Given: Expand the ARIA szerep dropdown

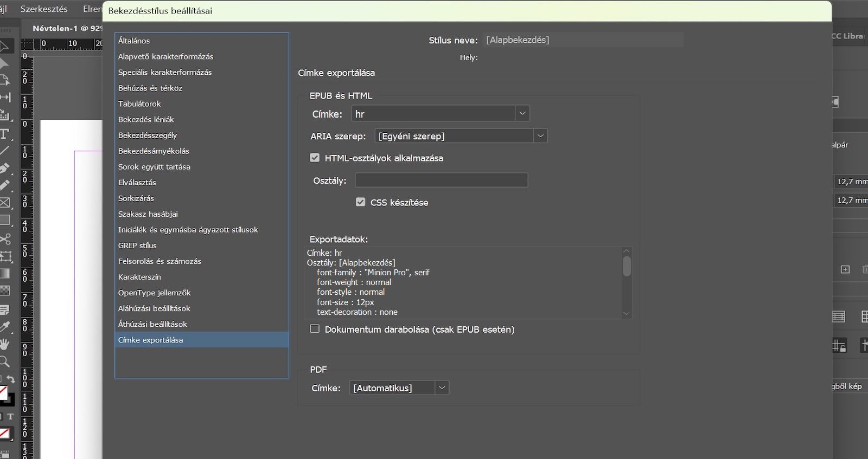Looking at the screenshot, I should tap(540, 136).
